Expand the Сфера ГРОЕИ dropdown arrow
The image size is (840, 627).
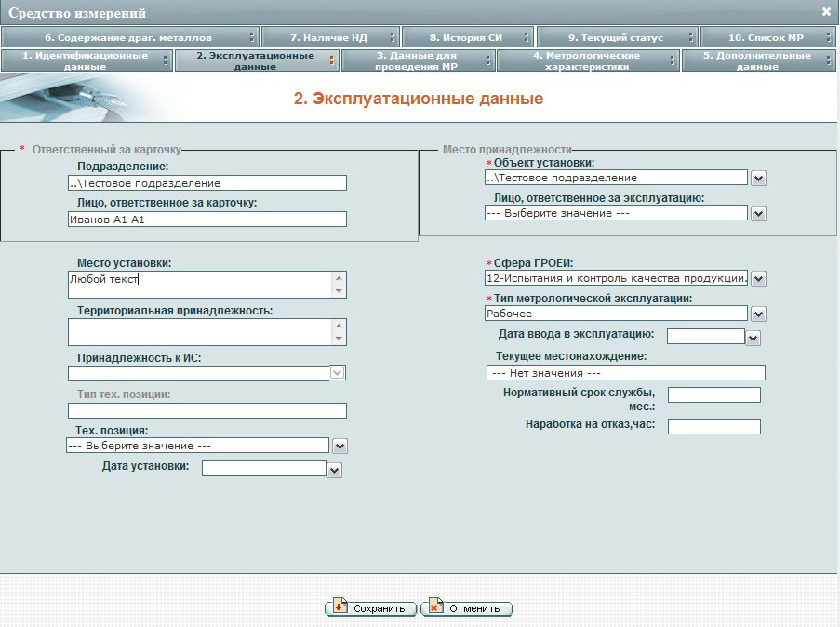point(758,279)
